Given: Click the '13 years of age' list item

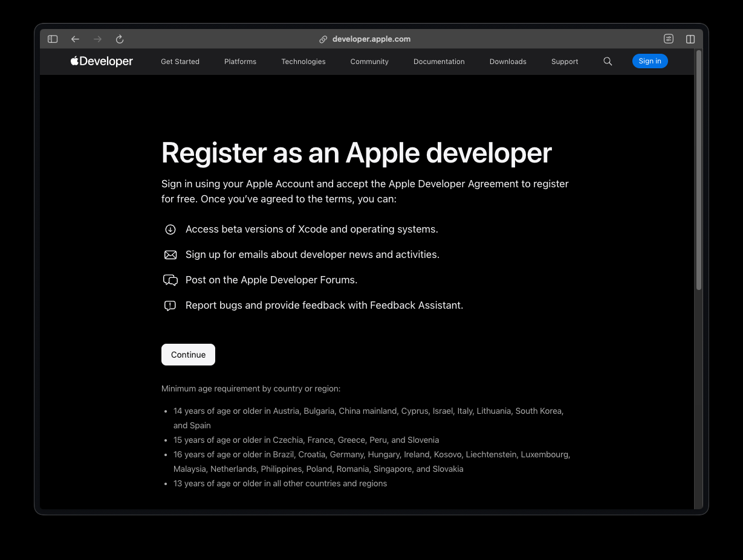Looking at the screenshot, I should pos(281,483).
